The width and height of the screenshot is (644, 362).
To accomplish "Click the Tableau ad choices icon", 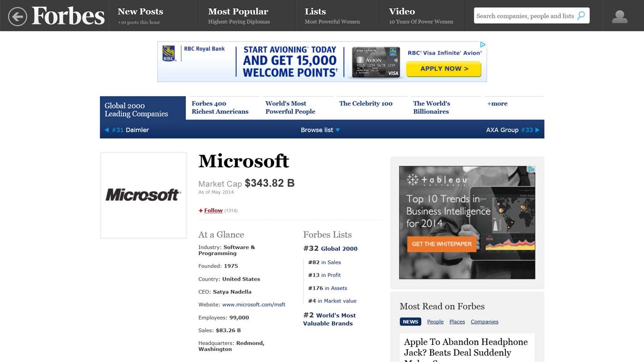I will (x=531, y=169).
